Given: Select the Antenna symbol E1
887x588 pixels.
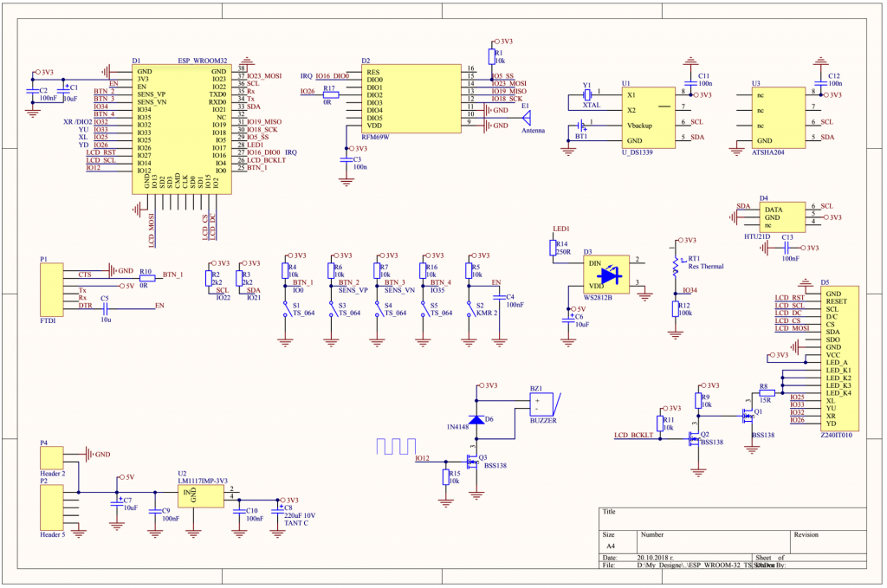Looking at the screenshot, I should click(526, 118).
